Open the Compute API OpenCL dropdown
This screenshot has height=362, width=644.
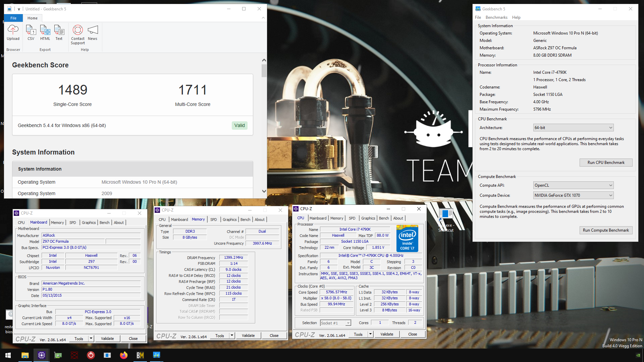(574, 185)
